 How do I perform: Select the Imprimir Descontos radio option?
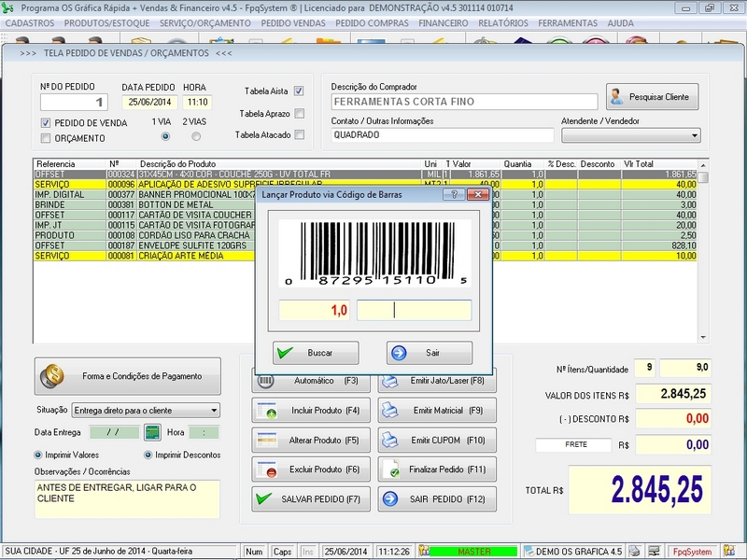pyautogui.click(x=148, y=455)
